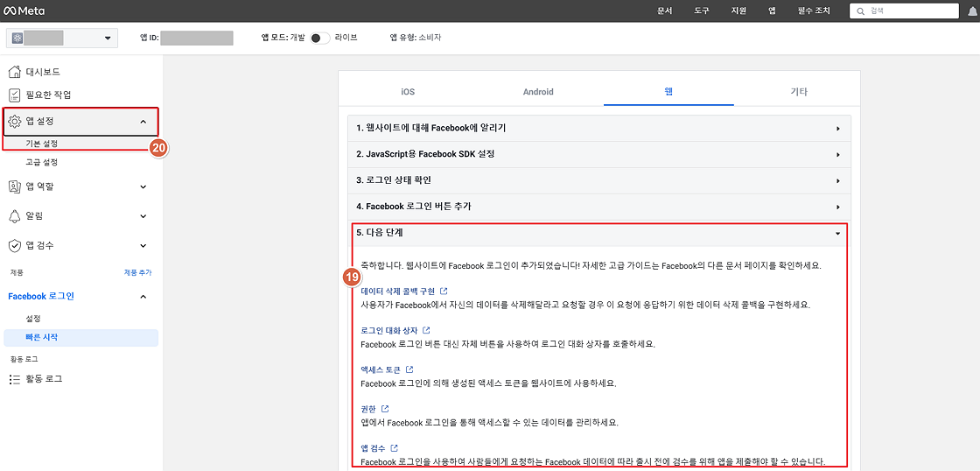Open the 지원 top menu
980x471 pixels.
point(738,11)
